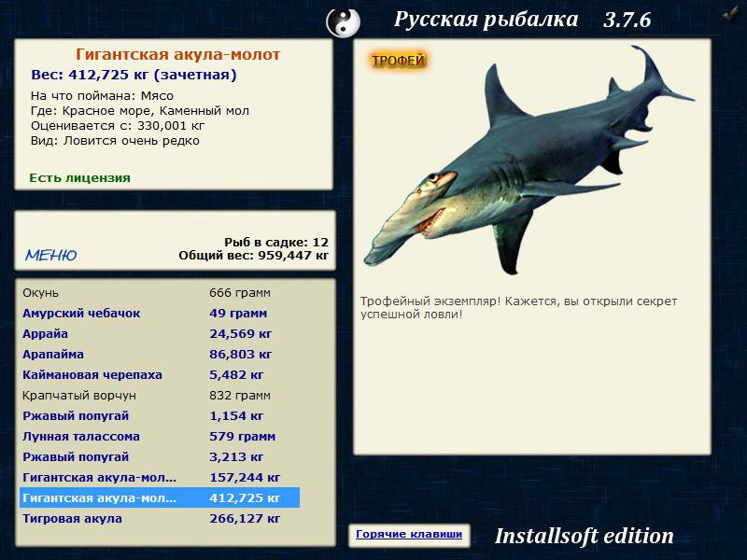Select Амурский чебачок in the fish list
The height and width of the screenshot is (560, 747).
160,313
